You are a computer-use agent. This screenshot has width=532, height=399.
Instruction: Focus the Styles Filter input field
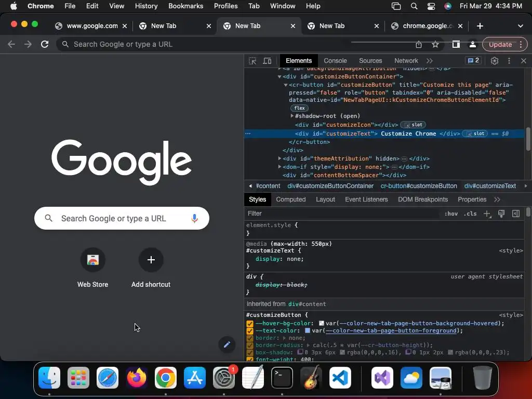342,214
